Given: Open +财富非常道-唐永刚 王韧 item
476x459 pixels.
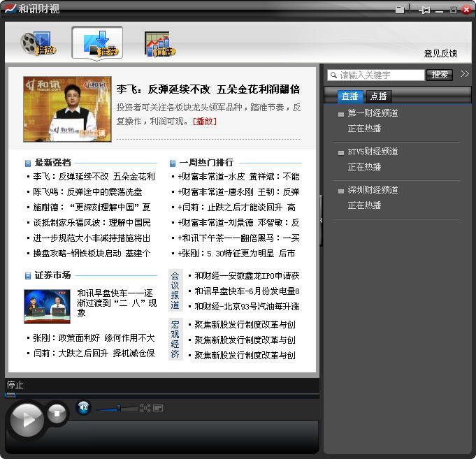Looking at the screenshot, I should (238, 192).
